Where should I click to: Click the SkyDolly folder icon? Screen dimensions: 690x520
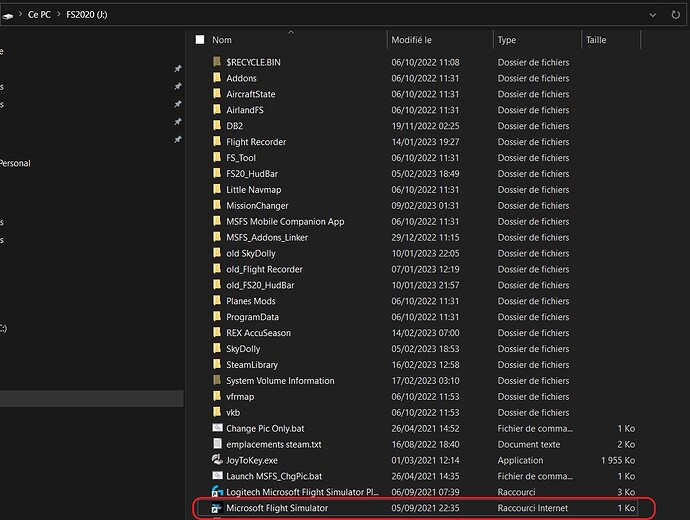point(217,348)
